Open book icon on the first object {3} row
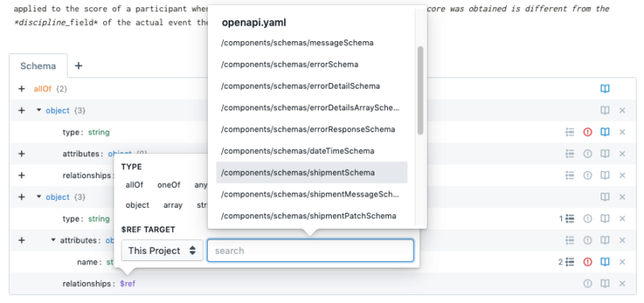644x303 pixels. pos(605,110)
